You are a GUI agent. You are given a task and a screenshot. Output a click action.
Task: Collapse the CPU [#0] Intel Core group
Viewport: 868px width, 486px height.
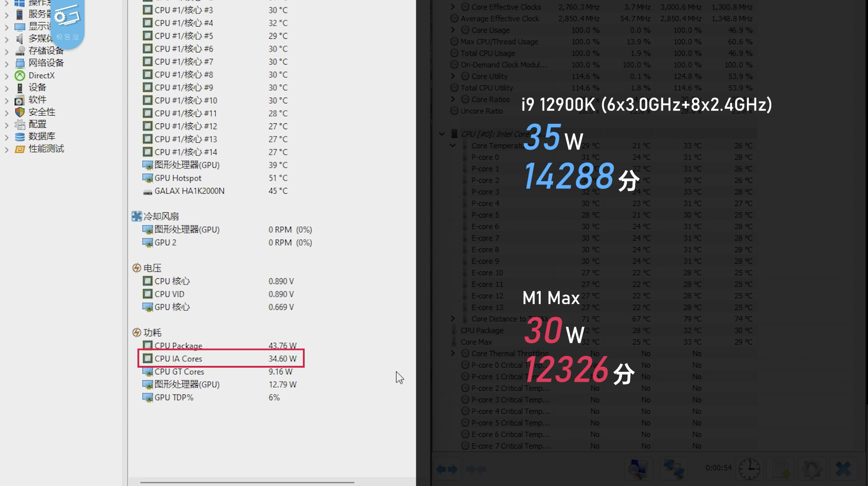coord(442,134)
